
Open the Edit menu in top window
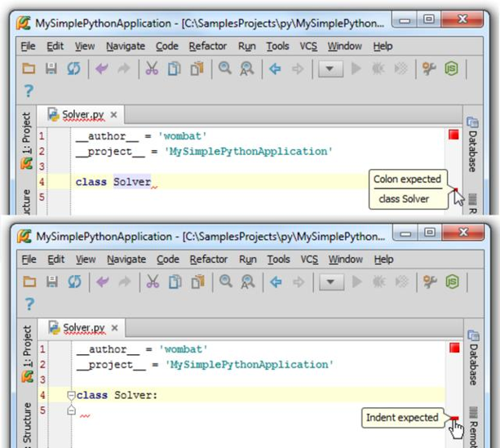pyautogui.click(x=55, y=47)
